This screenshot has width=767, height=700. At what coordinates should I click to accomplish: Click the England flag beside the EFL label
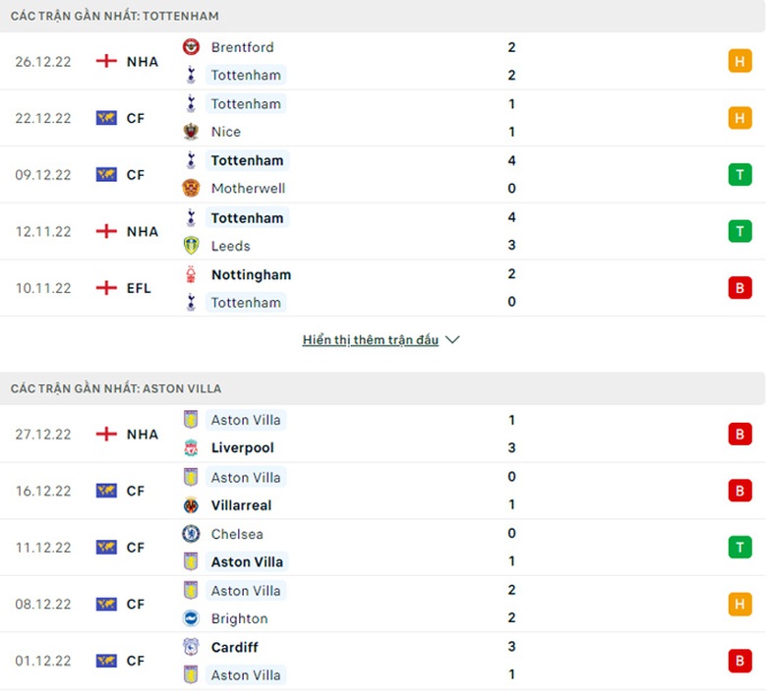106,289
